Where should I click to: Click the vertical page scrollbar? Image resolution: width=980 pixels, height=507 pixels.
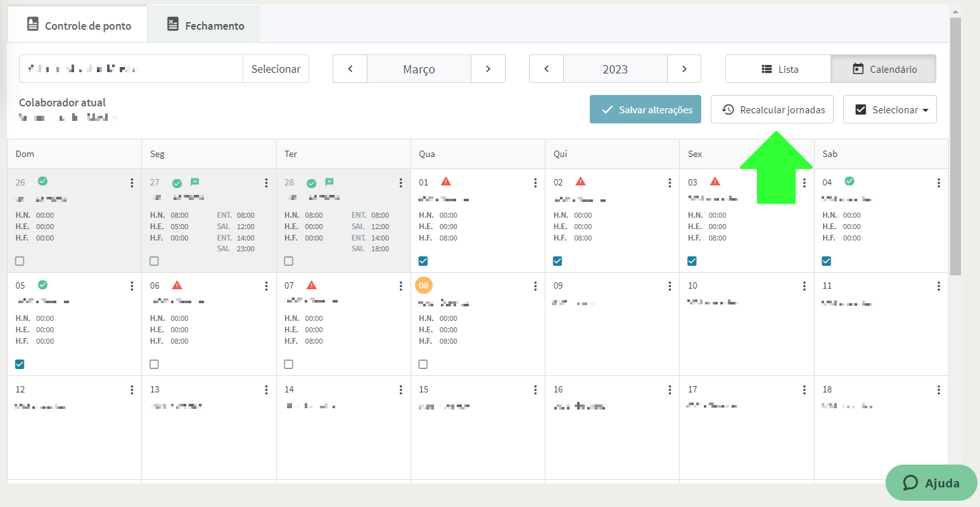point(955,146)
